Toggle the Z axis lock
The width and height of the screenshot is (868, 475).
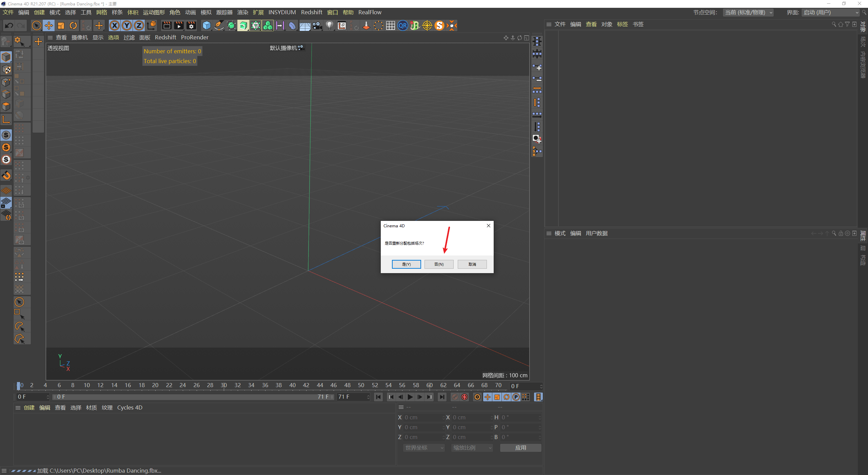(x=139, y=25)
